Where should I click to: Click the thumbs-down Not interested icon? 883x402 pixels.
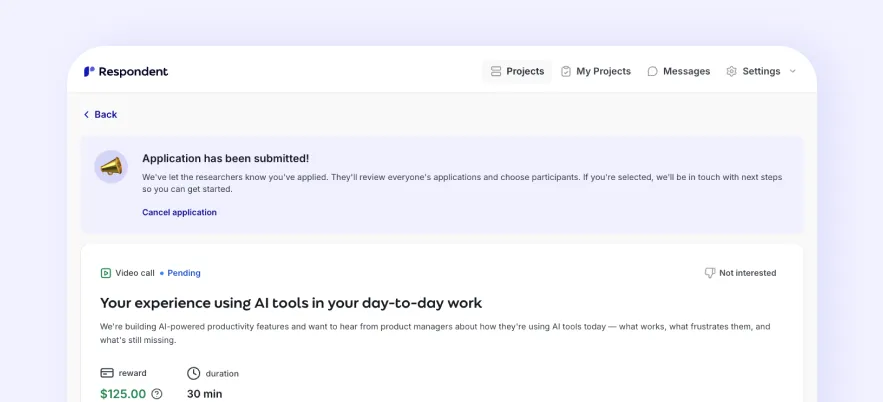710,273
